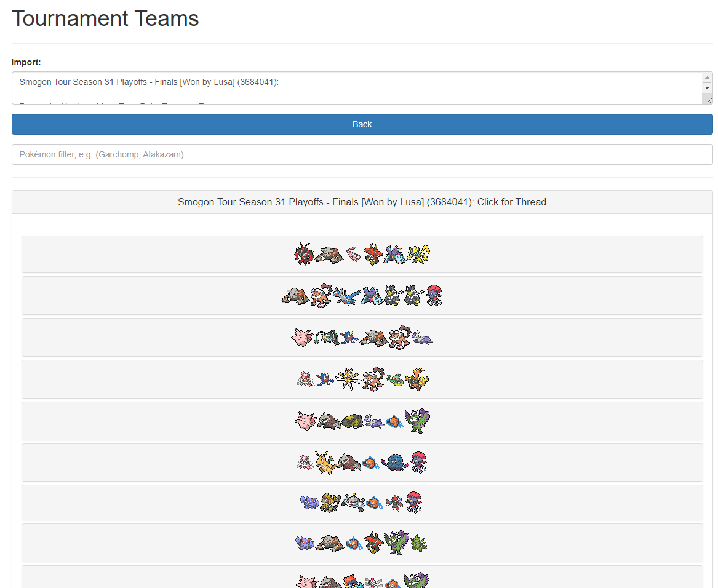Image resolution: width=718 pixels, height=588 pixels.
Task: Click Greninja beside Ferrothorn
Action: [x=349, y=338]
